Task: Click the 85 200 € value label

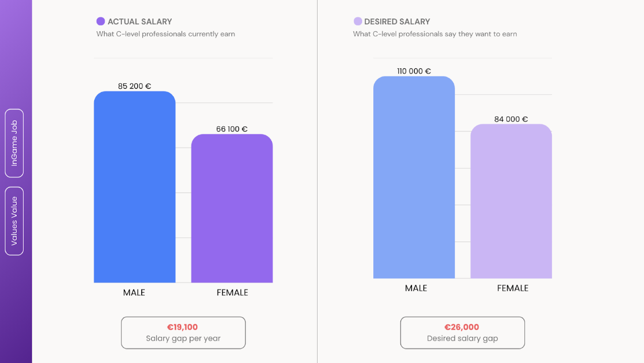Action: pos(134,86)
